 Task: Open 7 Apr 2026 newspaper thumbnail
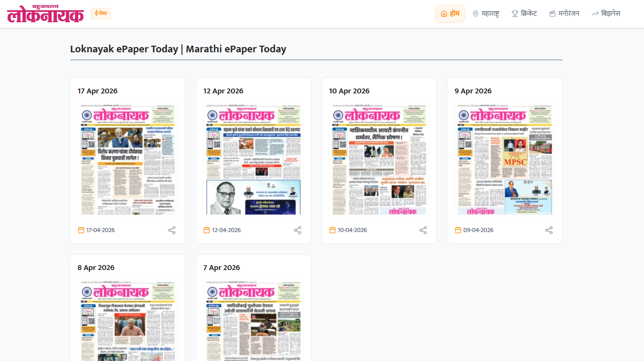pos(253,320)
